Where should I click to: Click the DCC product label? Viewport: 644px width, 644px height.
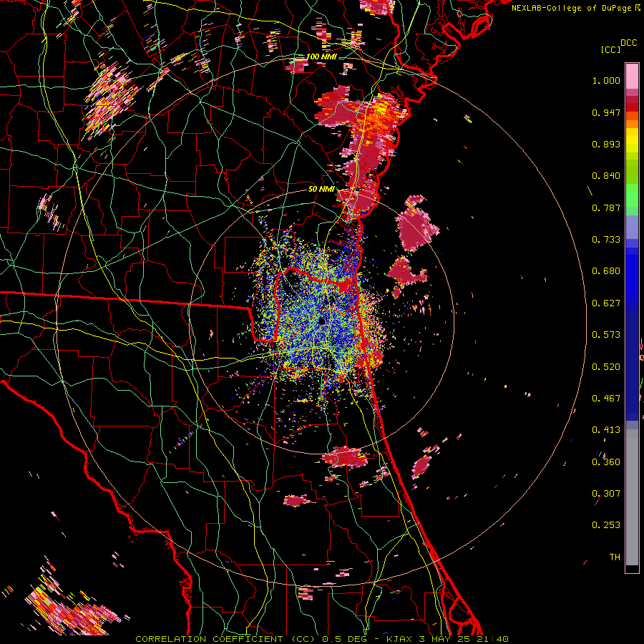coord(628,43)
